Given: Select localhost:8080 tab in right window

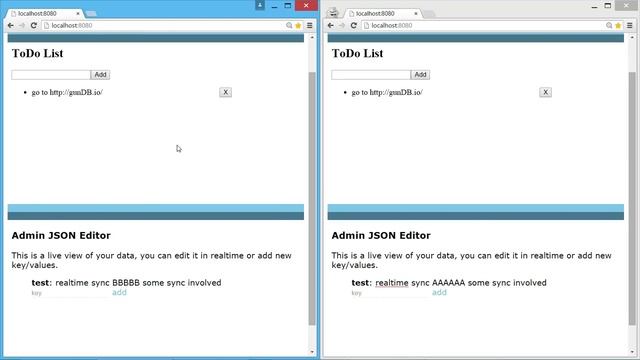Looking at the screenshot, I should coord(382,13).
